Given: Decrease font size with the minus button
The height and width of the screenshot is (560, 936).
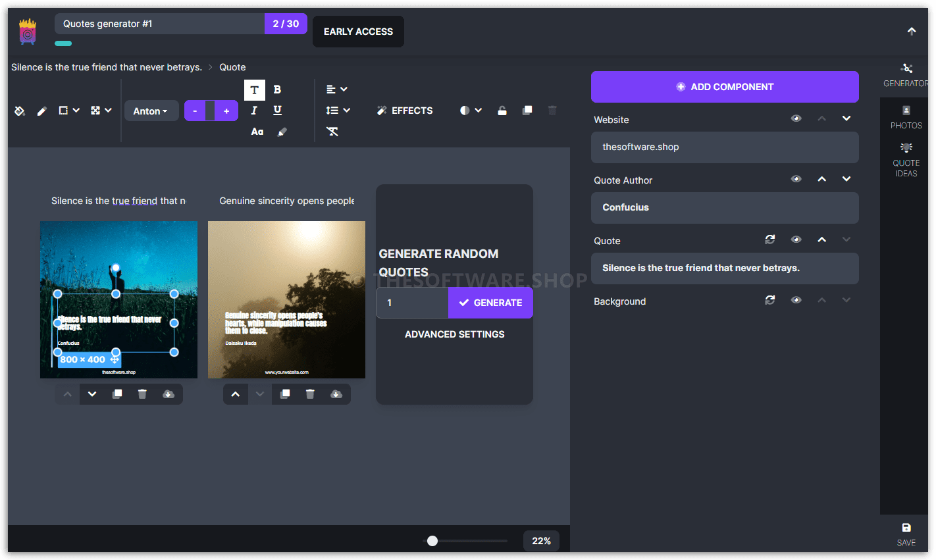Looking at the screenshot, I should [x=195, y=111].
